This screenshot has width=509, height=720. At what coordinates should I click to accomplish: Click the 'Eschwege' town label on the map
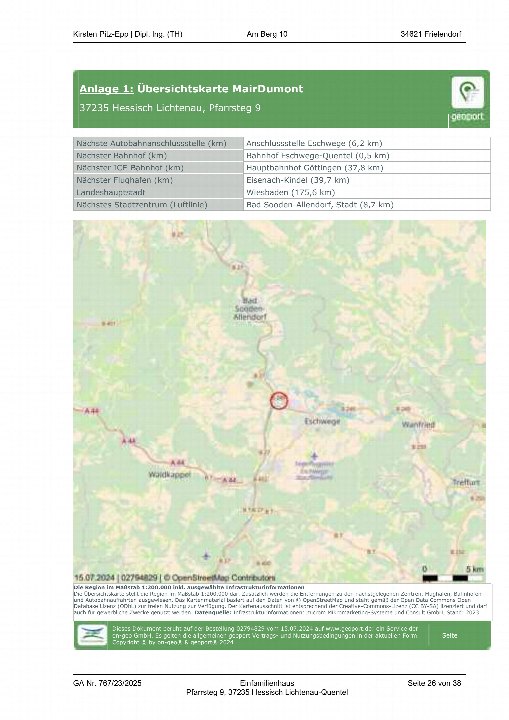click(322, 421)
